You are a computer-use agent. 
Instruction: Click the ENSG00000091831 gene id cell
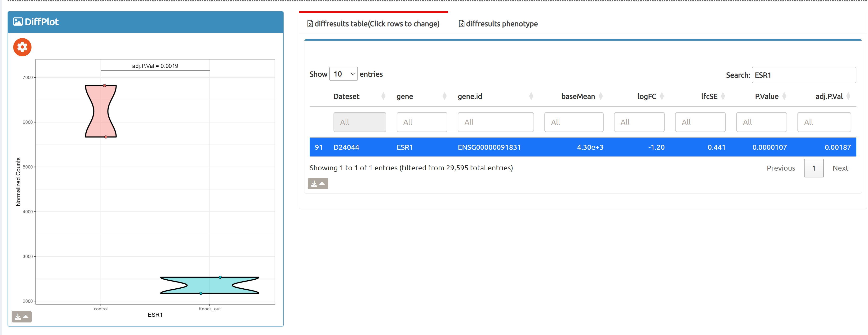click(x=489, y=147)
